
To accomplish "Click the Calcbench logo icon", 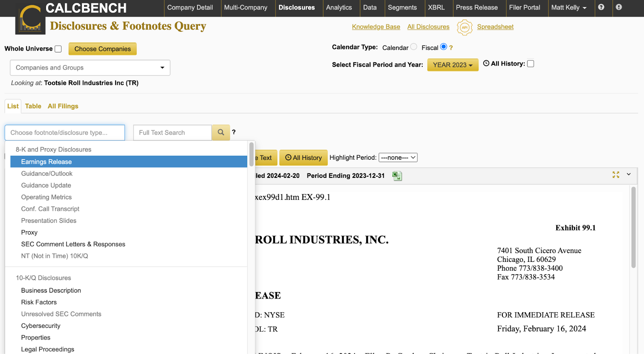I will tap(30, 18).
